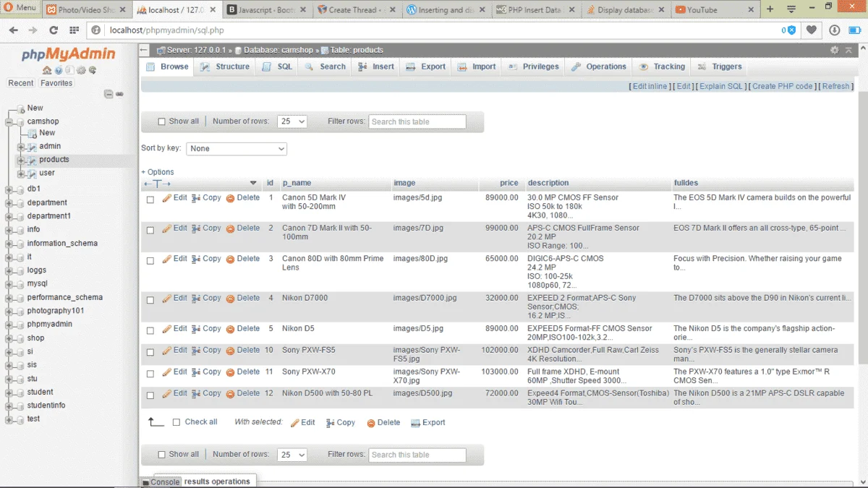Select row checkbox for Sony PXW-FS5

150,352
